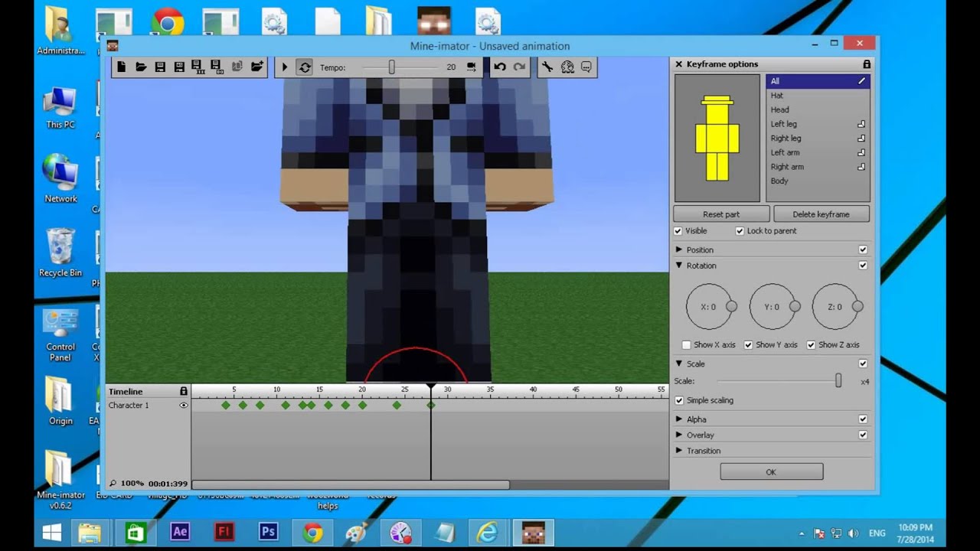Toggle the Scale section checkbox

(x=863, y=364)
